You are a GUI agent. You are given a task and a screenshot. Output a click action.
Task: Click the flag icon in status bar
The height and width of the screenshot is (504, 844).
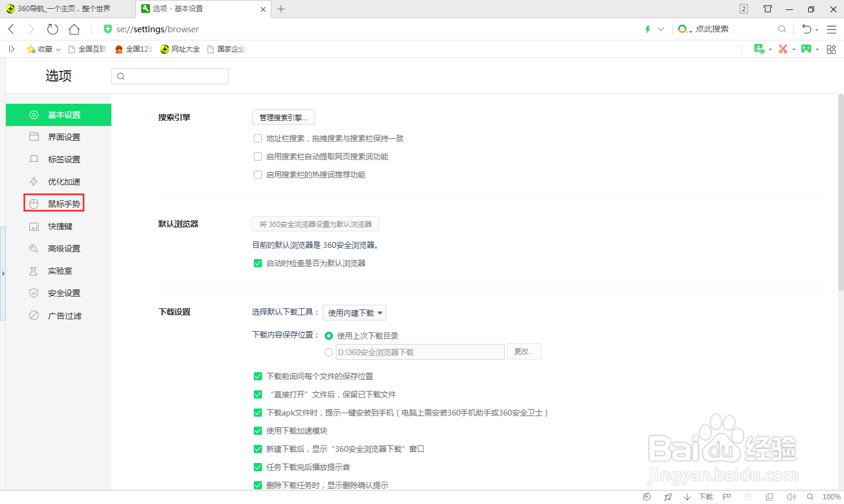click(x=727, y=497)
